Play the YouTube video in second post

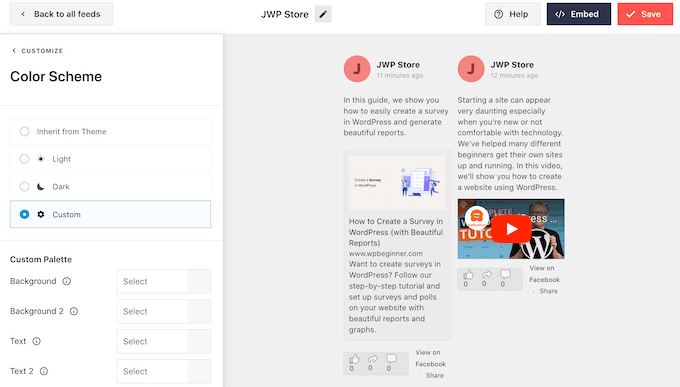pos(511,229)
